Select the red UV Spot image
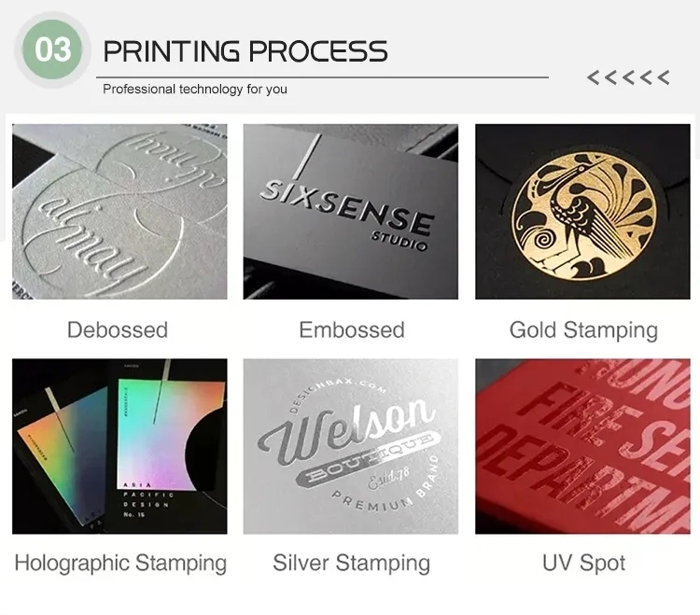The height and width of the screenshot is (615, 700). 582,446
